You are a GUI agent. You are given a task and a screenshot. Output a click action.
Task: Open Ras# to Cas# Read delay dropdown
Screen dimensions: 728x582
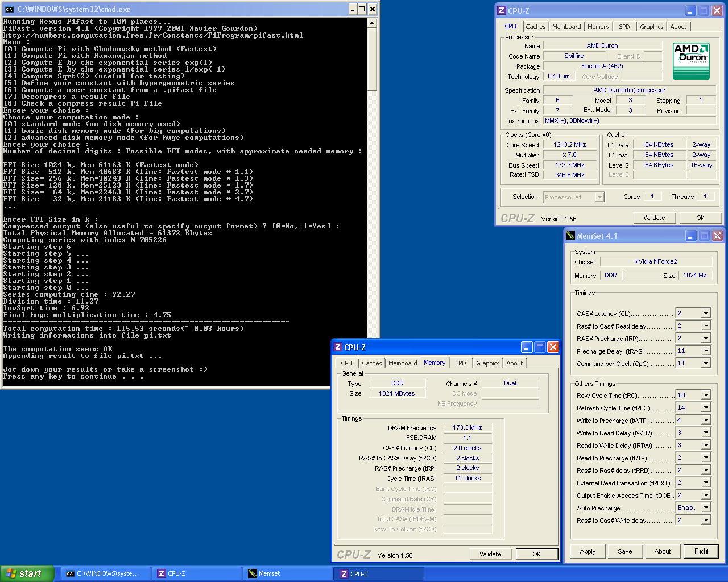point(706,326)
